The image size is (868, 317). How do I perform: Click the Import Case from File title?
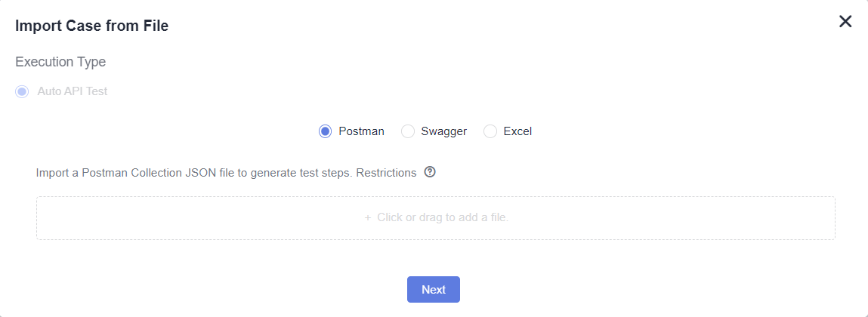point(92,26)
